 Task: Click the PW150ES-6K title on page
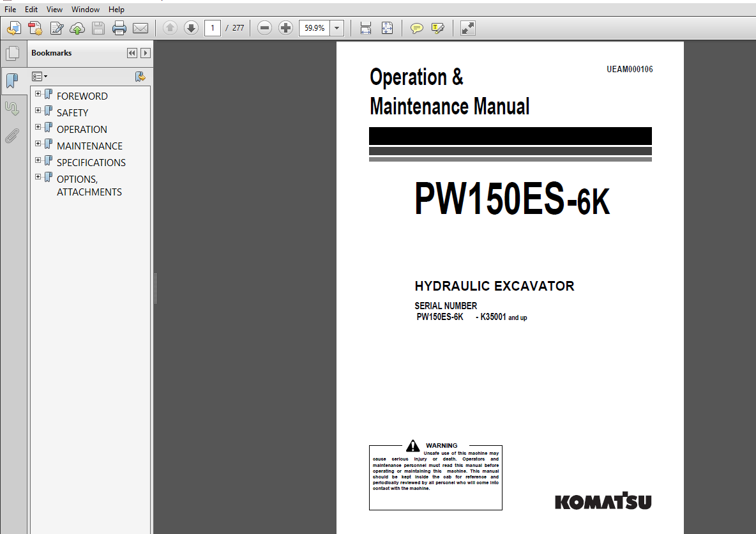coord(513,199)
